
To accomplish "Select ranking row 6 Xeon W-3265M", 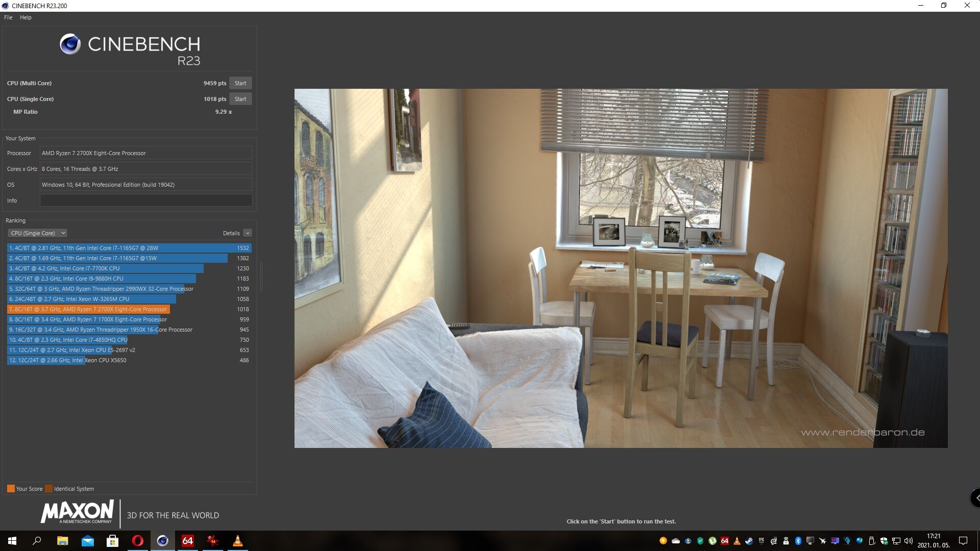I will pos(129,299).
